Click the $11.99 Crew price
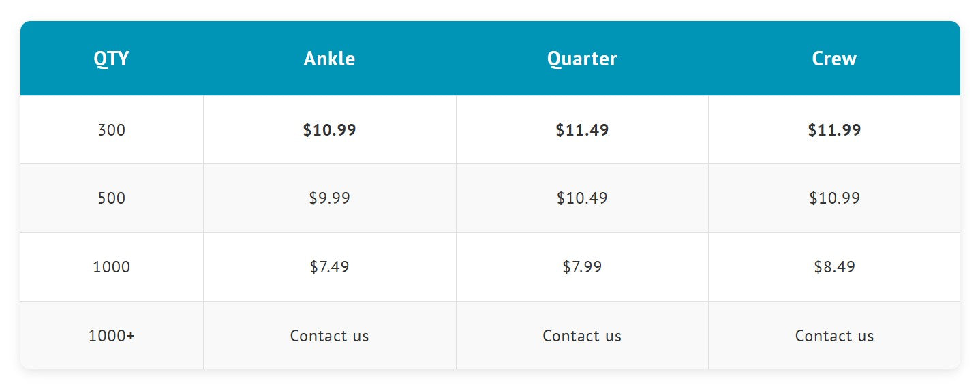Image resolution: width=980 pixels, height=391 pixels. tap(834, 129)
